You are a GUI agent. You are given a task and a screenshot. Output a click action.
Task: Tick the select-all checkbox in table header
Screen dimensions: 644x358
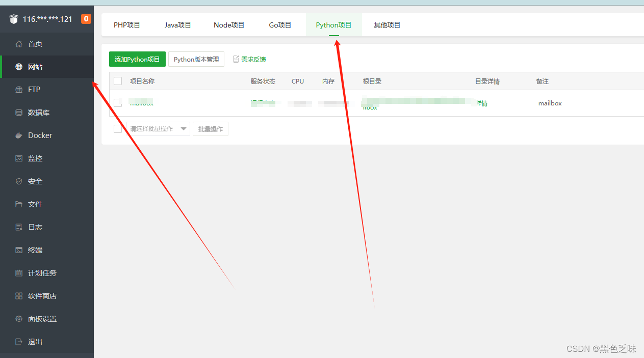click(x=118, y=81)
